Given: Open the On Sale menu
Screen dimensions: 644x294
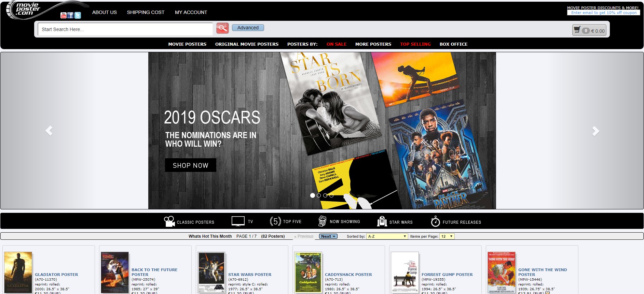Looking at the screenshot, I should (337, 44).
